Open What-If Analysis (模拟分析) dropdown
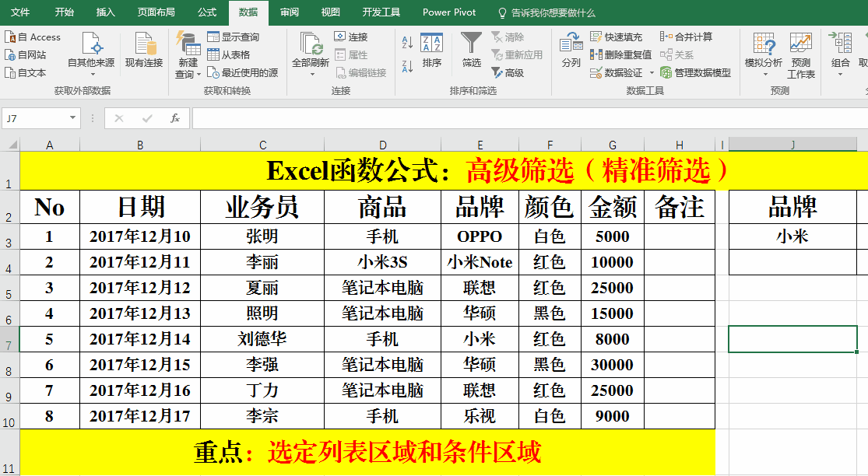This screenshot has width=868, height=476. coord(763,54)
